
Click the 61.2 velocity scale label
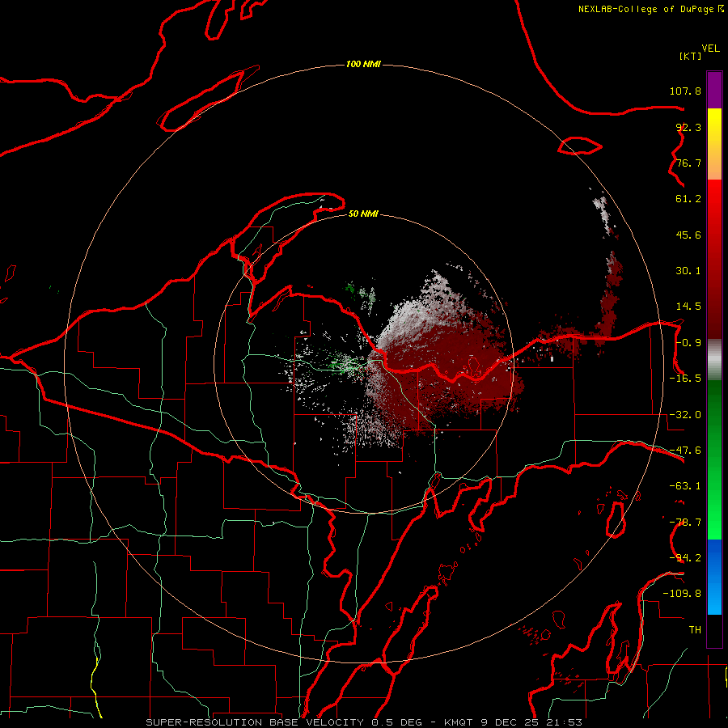(688, 199)
